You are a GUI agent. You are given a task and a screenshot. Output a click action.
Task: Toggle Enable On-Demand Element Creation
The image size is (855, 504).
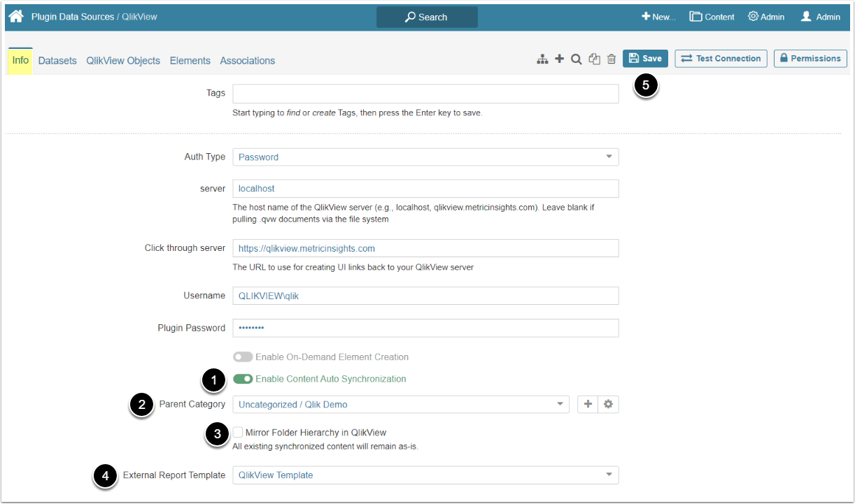[243, 357]
